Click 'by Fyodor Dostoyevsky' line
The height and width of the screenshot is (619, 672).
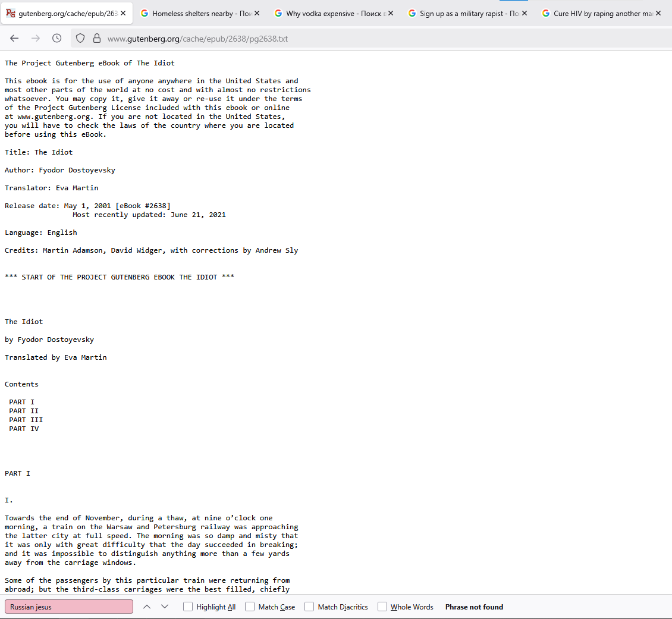point(49,340)
